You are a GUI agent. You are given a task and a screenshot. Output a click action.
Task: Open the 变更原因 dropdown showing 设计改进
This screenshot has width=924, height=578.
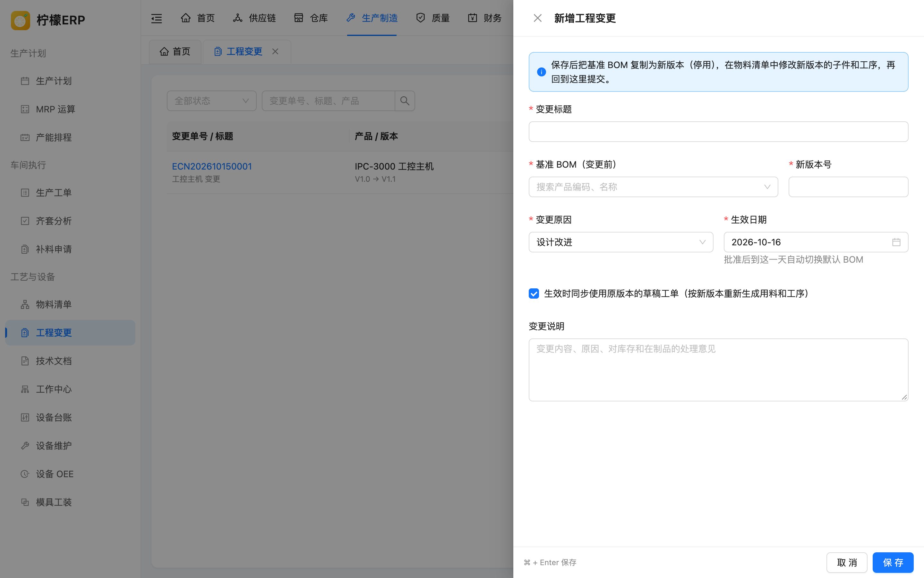coord(621,242)
